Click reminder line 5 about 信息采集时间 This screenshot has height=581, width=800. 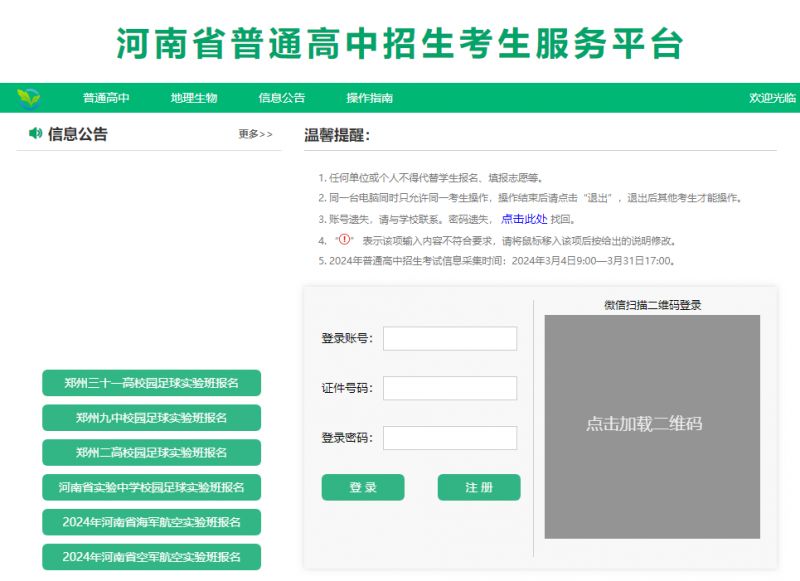click(498, 261)
